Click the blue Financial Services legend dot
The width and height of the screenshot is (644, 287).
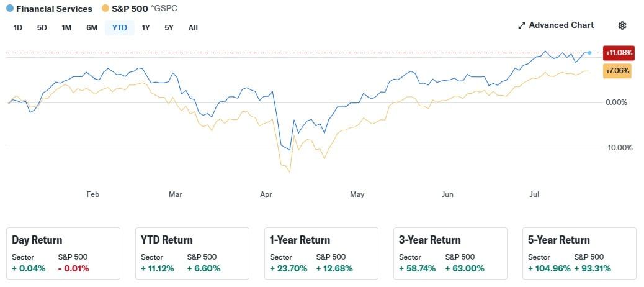click(x=9, y=9)
